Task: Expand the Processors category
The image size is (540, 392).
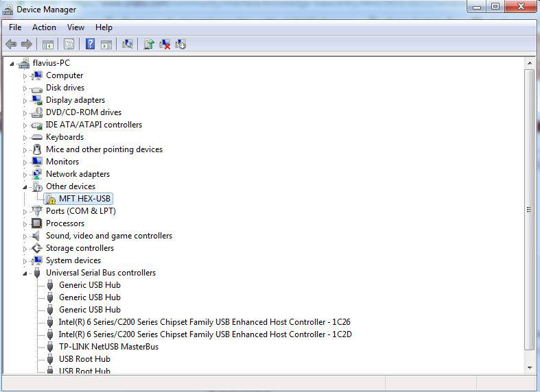Action: [x=25, y=224]
